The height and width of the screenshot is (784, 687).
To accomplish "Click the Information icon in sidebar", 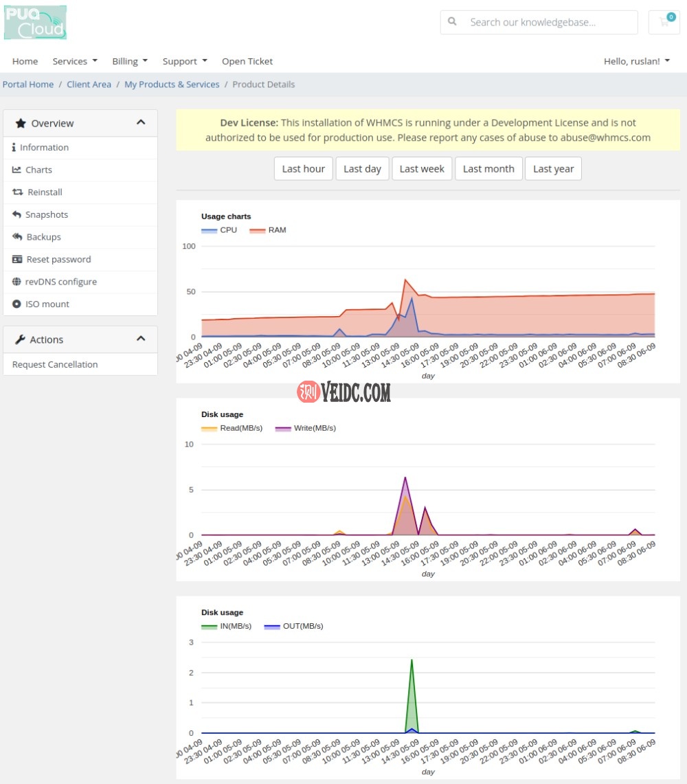I will (14, 148).
